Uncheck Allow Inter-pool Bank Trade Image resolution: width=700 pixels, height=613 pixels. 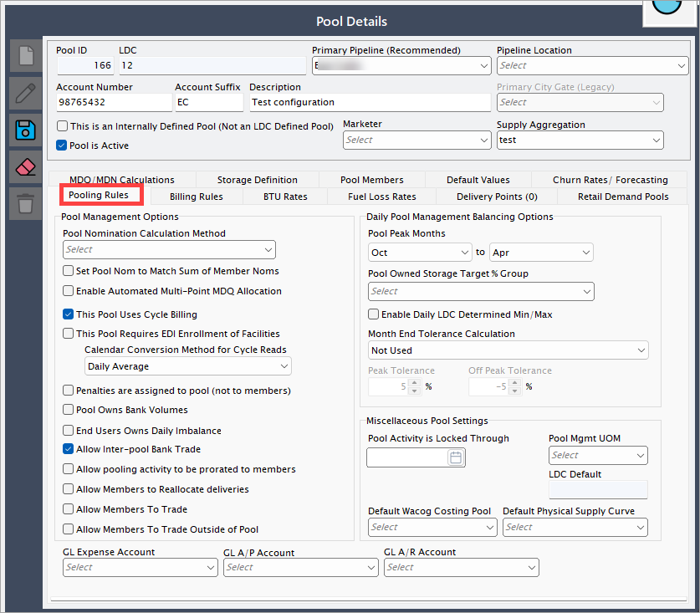point(68,449)
